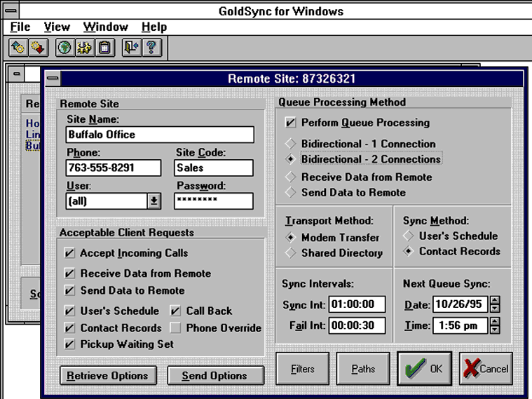The image size is (532, 399).
Task: Click the exit door toolbar icon
Action: [132, 47]
